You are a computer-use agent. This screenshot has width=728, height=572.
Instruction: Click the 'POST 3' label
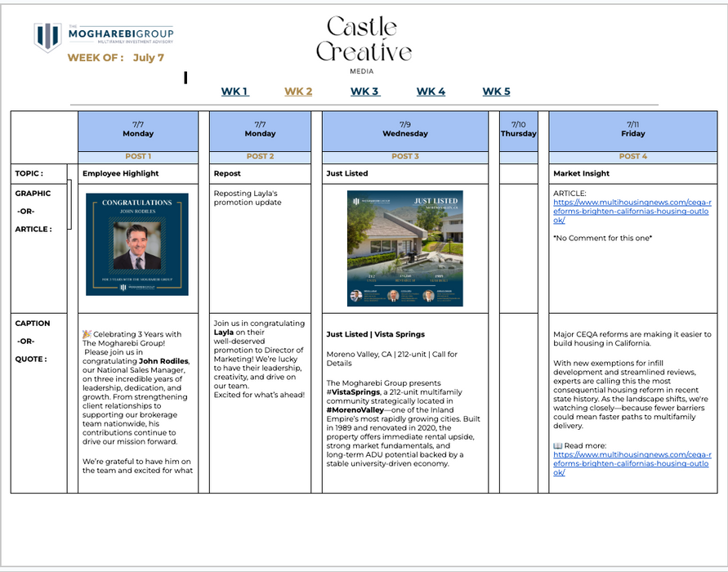(x=405, y=156)
